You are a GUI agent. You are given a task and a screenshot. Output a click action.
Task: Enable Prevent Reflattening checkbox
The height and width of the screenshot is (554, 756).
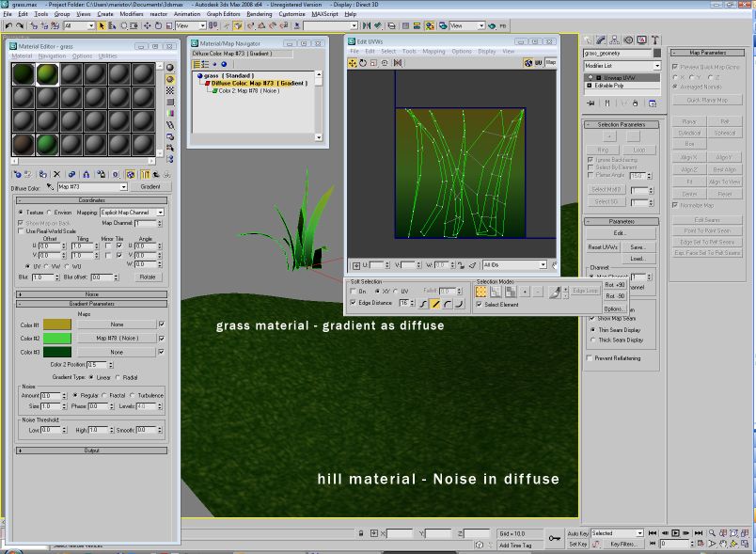tap(590, 358)
